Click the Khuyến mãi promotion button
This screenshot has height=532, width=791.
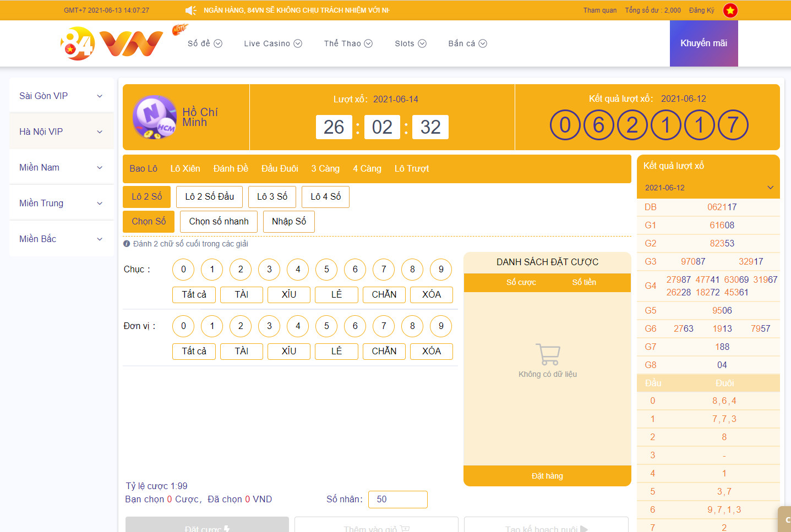(x=703, y=43)
